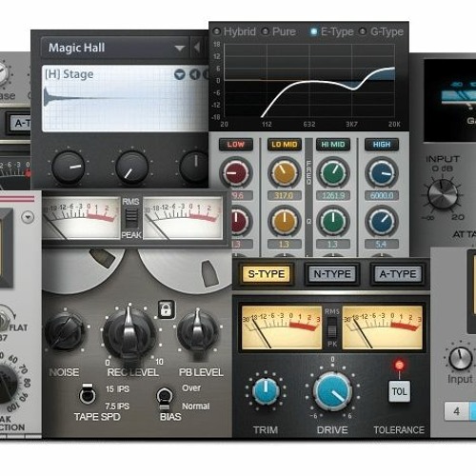Click the EQ frequency response graph
This screenshot has width=476, height=476.
(309, 81)
